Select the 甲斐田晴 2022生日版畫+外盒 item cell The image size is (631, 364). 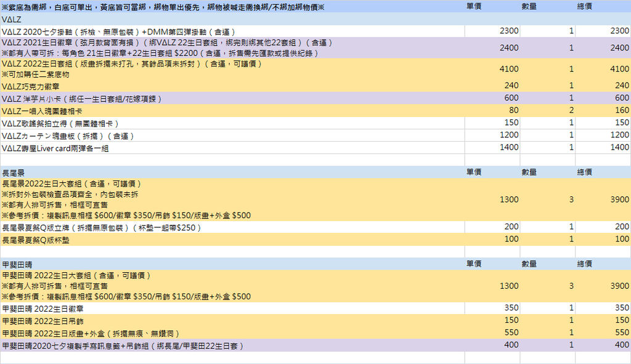232,333
